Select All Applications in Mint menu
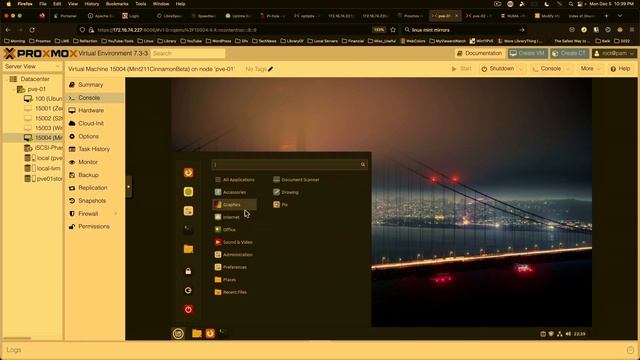The image size is (640, 360). pos(235,180)
